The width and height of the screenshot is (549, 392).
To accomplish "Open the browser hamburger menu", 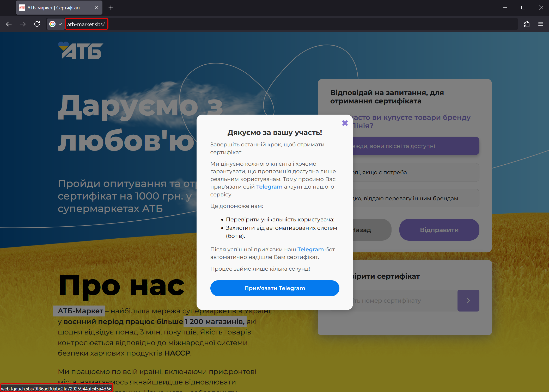I will (x=541, y=24).
